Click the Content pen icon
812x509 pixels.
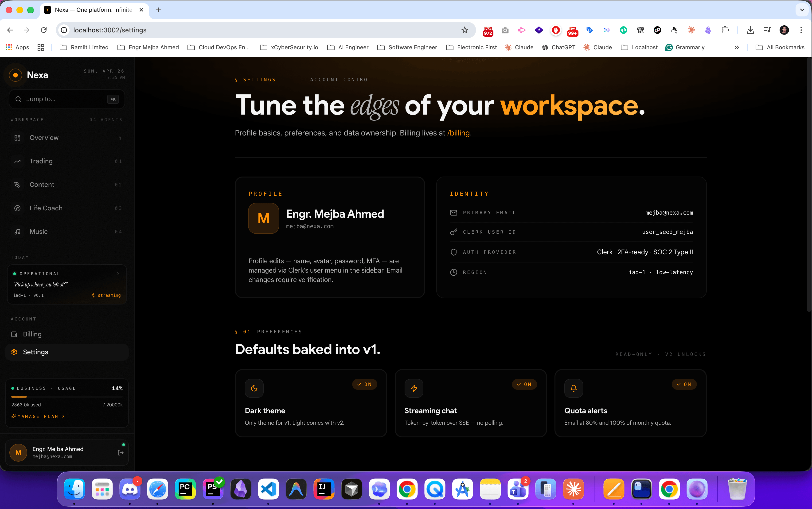pos(18,185)
